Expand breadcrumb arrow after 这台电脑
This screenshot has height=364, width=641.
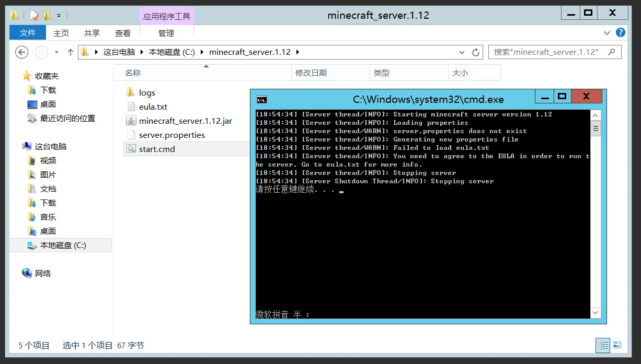142,52
